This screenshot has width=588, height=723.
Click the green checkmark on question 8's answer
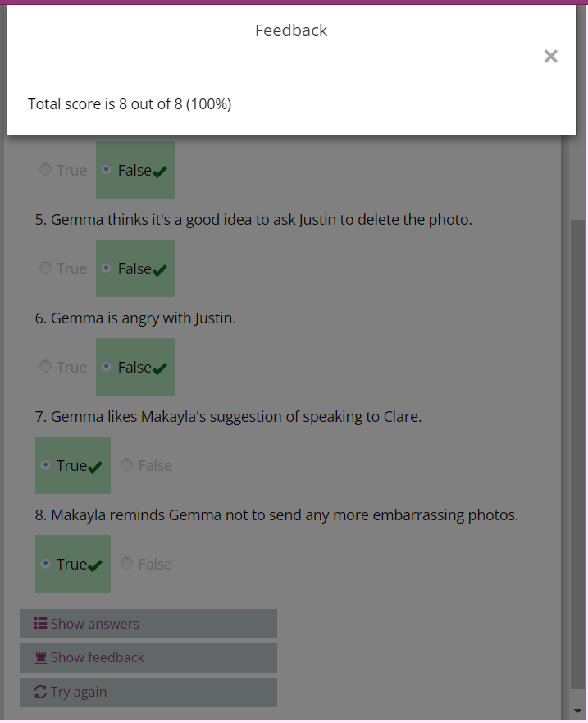[95, 565]
